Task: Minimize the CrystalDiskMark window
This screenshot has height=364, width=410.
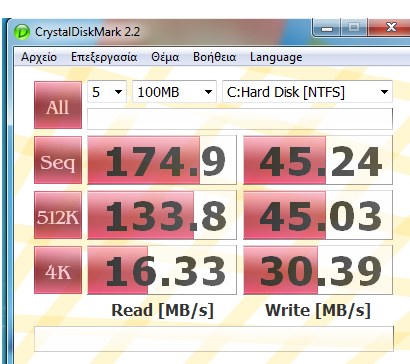Action: click(x=327, y=27)
